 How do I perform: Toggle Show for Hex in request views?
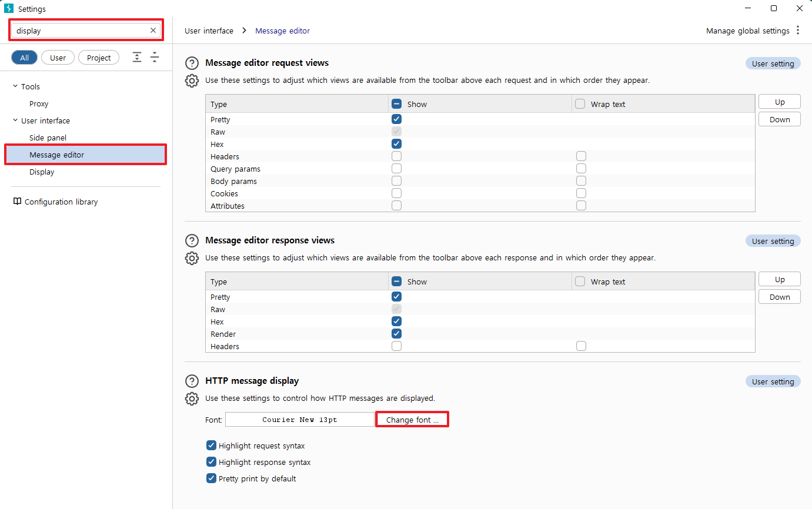(397, 144)
